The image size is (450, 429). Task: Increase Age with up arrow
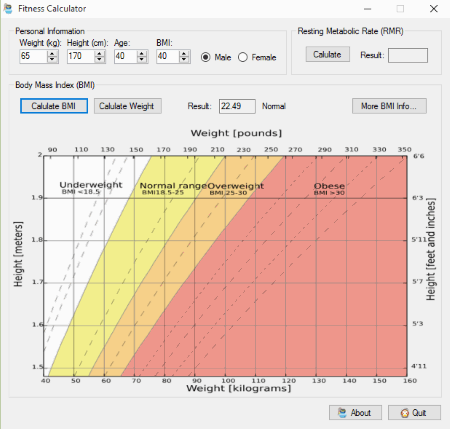pyautogui.click(x=142, y=53)
